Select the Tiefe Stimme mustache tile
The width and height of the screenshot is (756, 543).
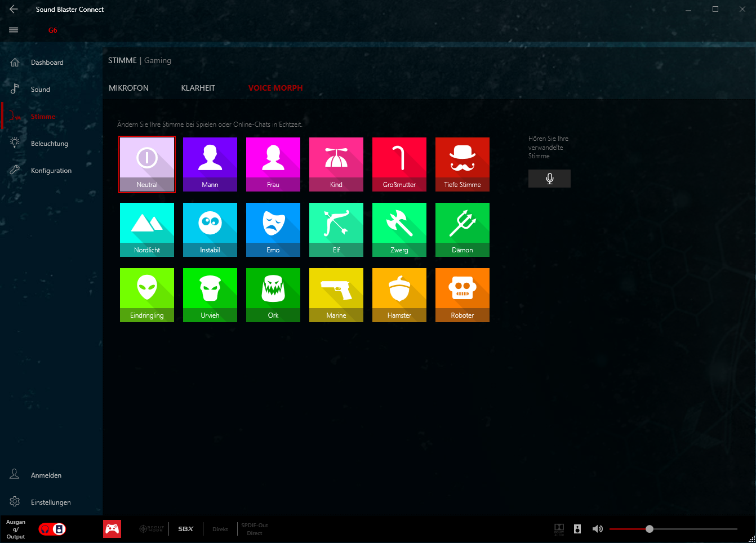click(462, 164)
